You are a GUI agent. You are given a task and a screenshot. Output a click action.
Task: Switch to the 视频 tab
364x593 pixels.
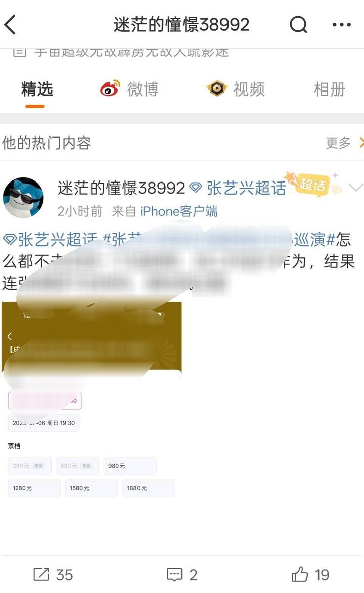[x=236, y=89]
